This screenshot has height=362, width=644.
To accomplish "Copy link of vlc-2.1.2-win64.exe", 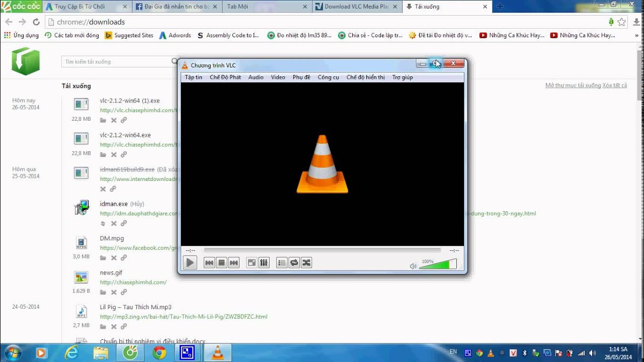I will coord(124,155).
